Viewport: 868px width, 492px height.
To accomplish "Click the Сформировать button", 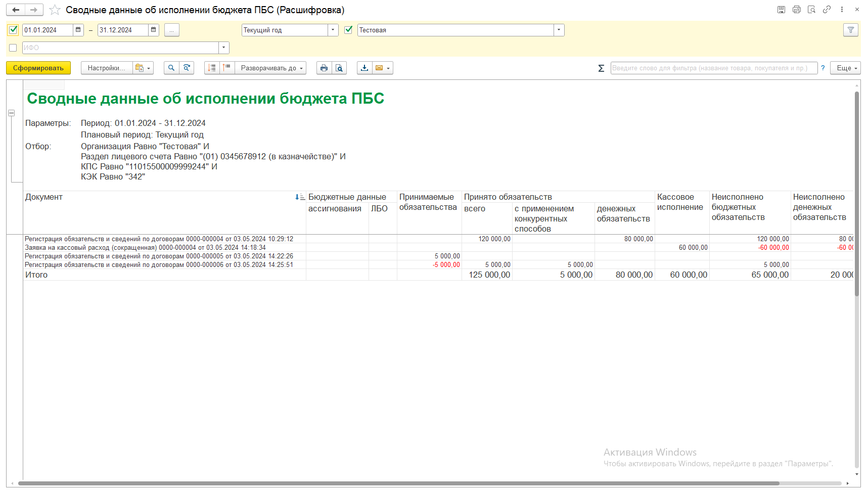I will point(38,68).
